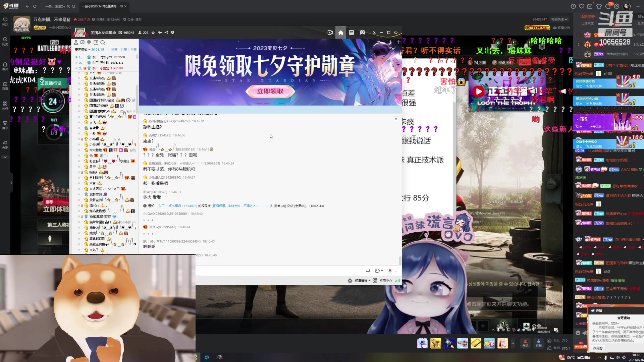Open YY headset support icon in sidebar toolbar
Image resolution: width=644 pixels, height=362 pixels.
click(83, 42)
